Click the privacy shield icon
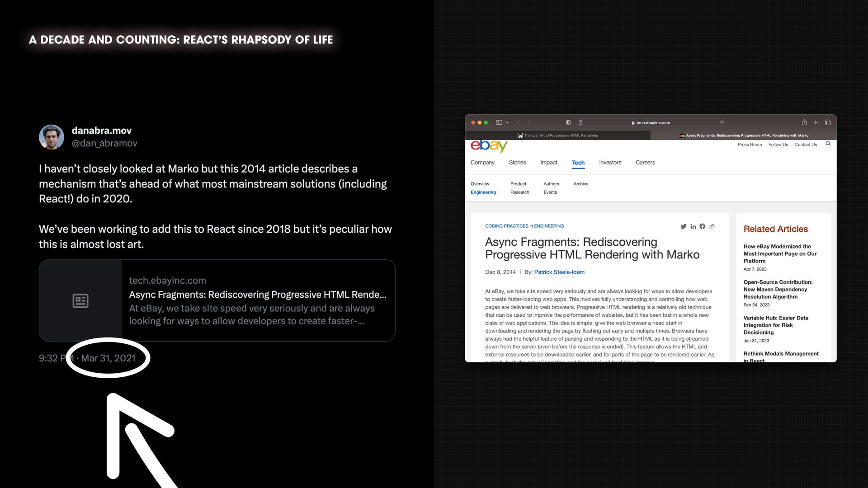This screenshot has width=868, height=488. [568, 122]
